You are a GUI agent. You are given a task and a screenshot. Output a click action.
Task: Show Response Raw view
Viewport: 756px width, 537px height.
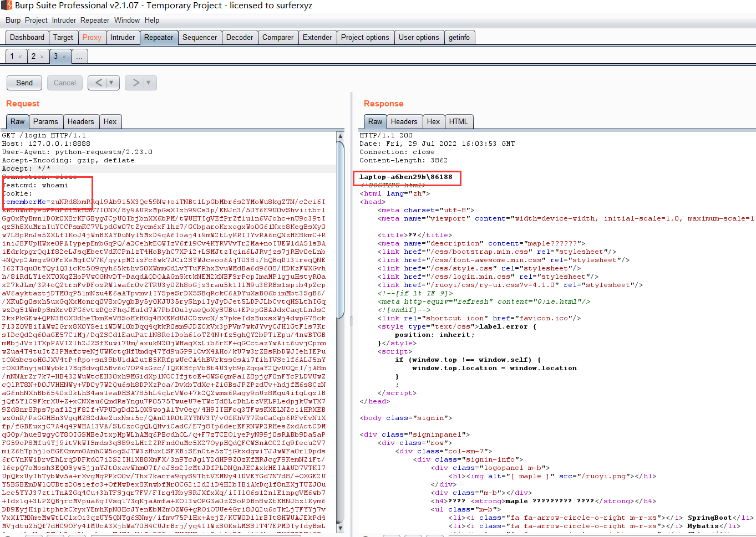click(375, 122)
